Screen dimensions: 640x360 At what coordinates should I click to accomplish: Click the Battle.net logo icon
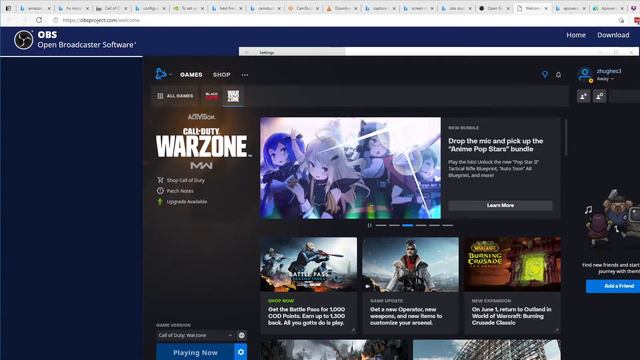coord(160,74)
